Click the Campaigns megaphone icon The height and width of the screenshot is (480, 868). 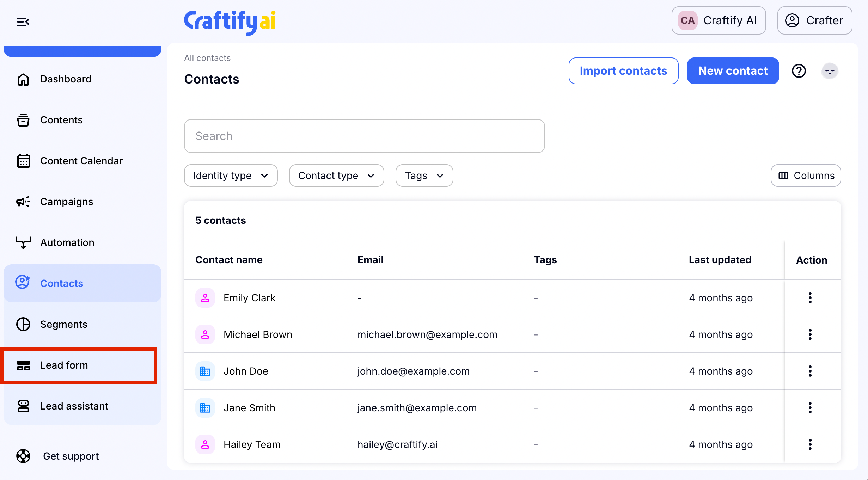23,202
